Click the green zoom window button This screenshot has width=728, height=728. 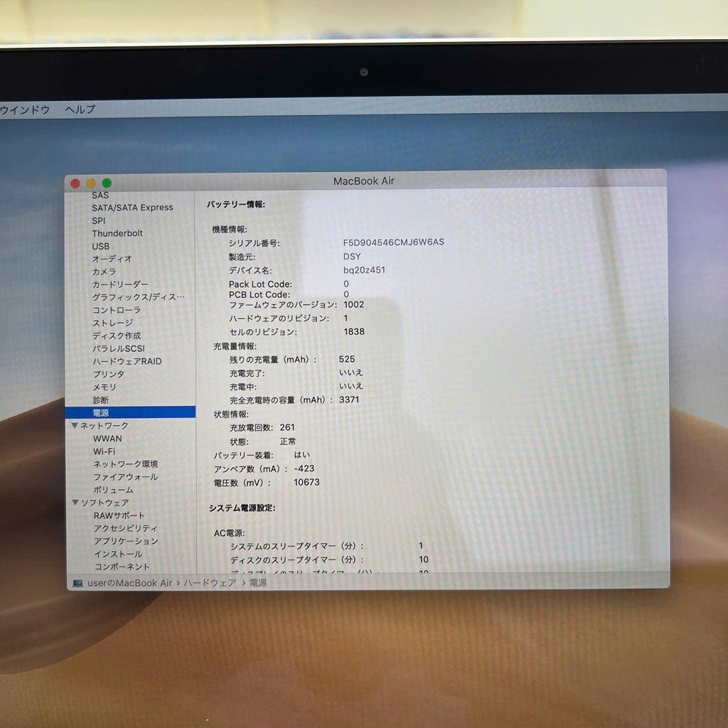(107, 183)
